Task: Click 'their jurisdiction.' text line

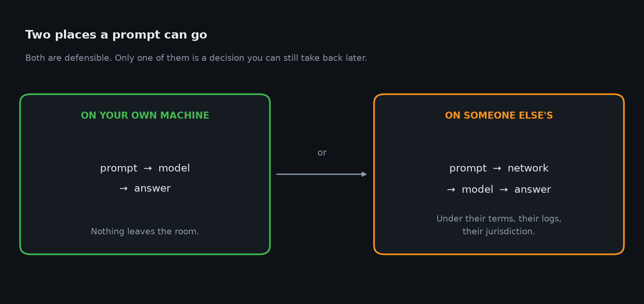Action: click(499, 232)
